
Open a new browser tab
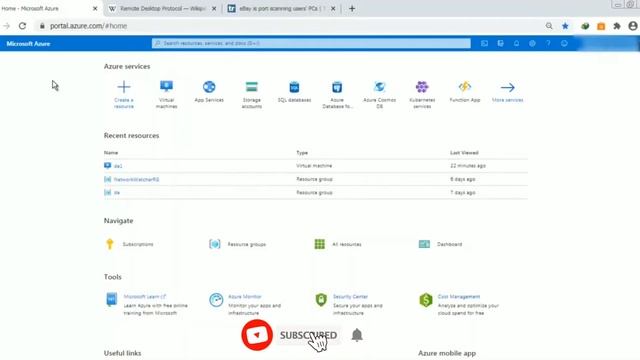click(x=352, y=8)
